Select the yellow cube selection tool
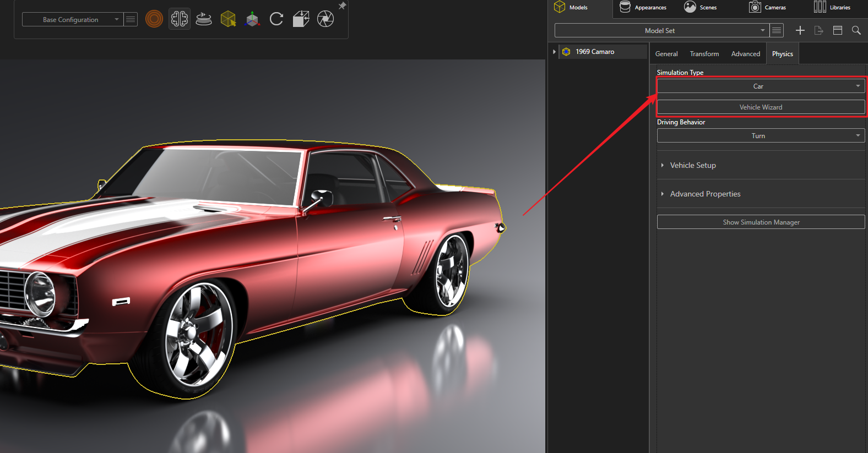The image size is (868, 453). coord(228,19)
